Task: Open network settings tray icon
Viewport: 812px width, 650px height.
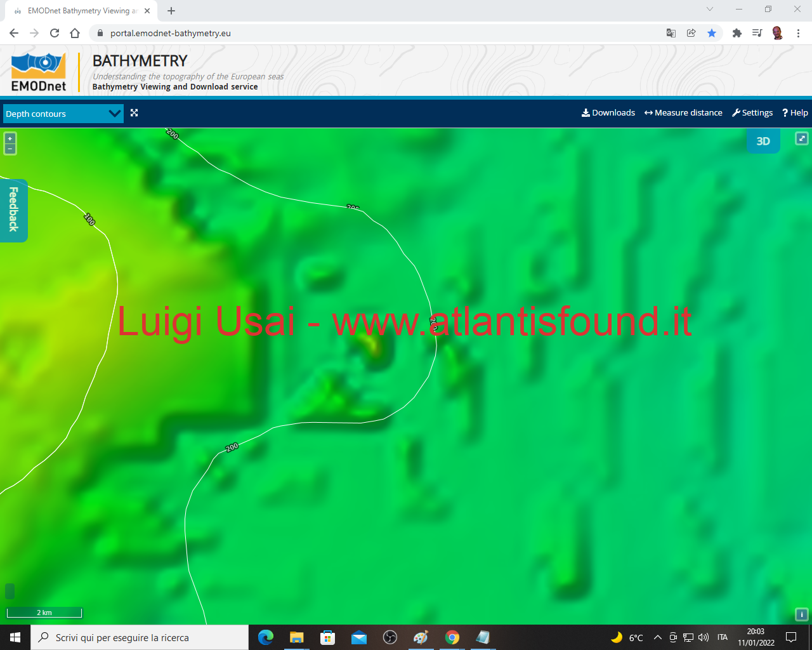Action: 688,637
